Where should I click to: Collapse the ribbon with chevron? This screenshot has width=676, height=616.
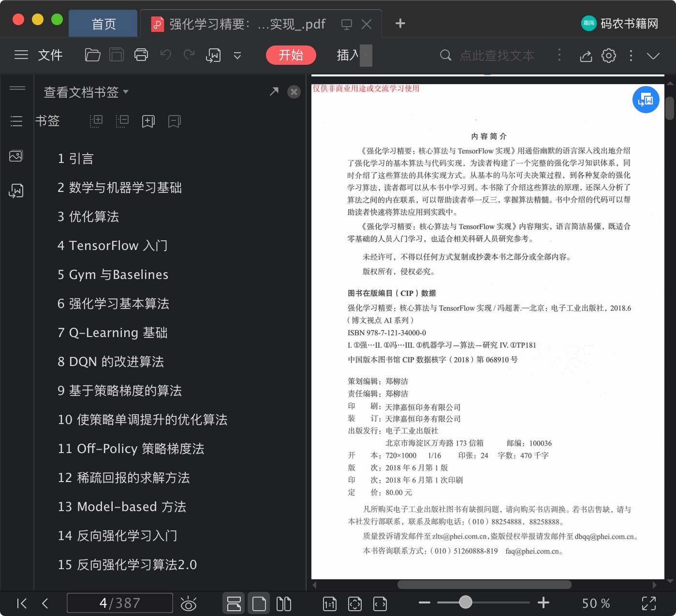653,56
